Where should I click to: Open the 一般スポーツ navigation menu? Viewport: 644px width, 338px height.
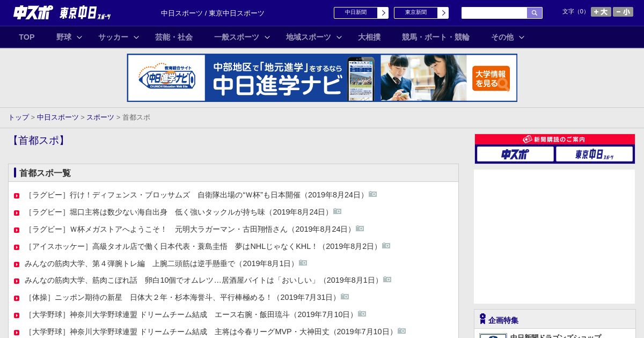click(x=237, y=37)
